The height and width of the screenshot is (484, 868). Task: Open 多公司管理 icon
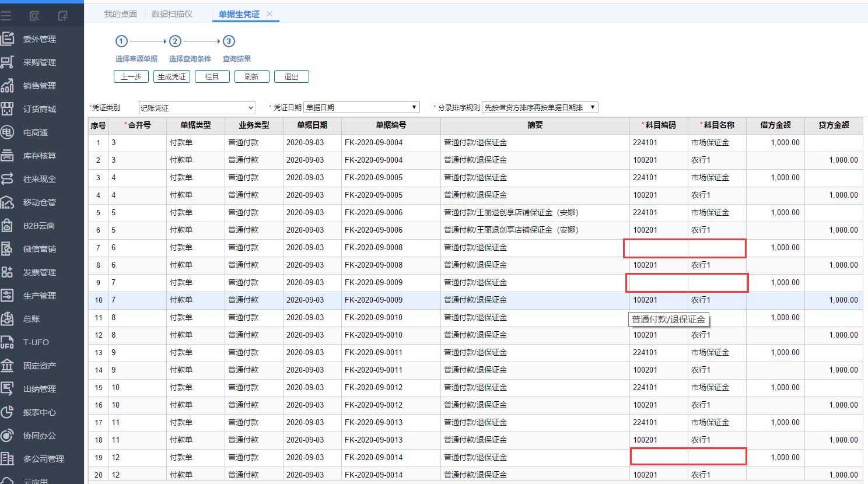pyautogui.click(x=7, y=459)
